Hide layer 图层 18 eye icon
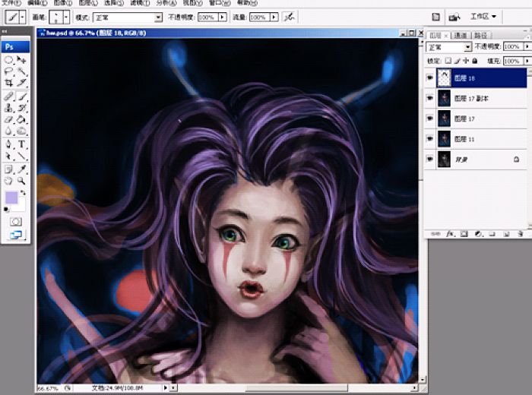 coord(430,77)
